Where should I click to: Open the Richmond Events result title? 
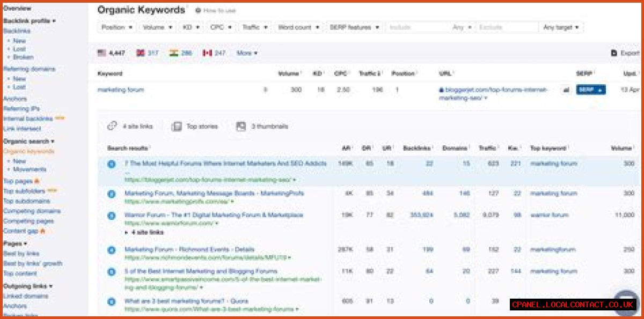point(189,249)
